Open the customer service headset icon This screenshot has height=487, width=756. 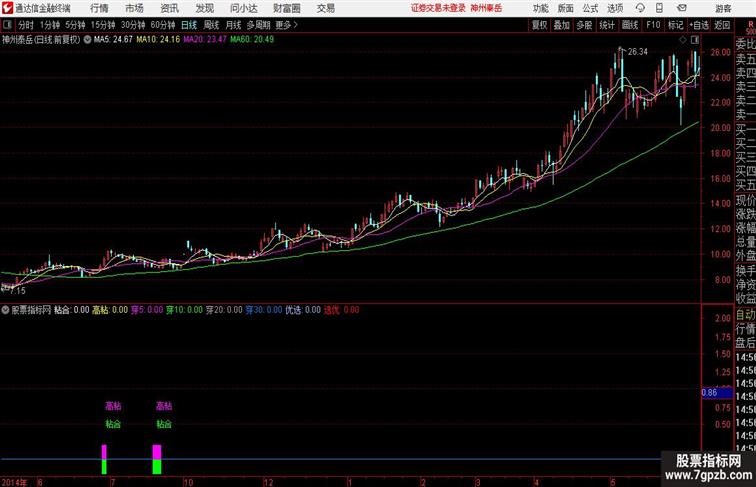(x=640, y=8)
